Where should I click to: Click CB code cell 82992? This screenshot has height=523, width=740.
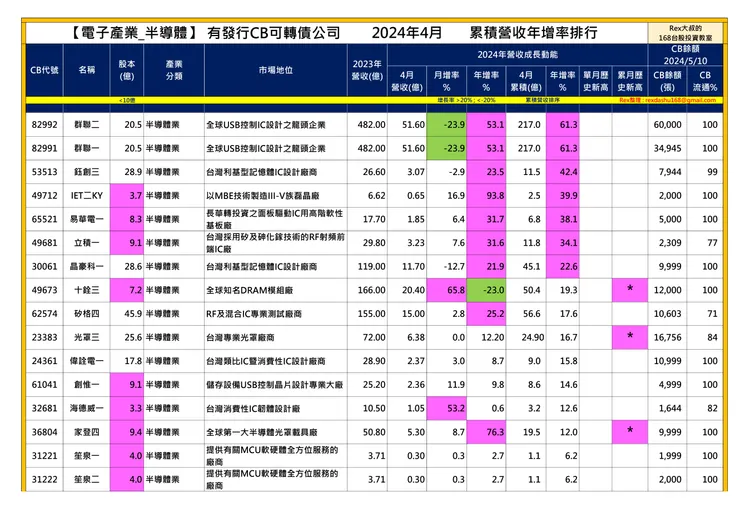[44, 125]
